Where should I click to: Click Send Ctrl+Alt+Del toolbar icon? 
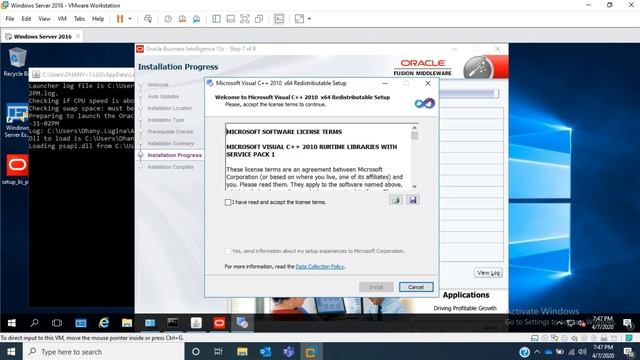click(148, 19)
